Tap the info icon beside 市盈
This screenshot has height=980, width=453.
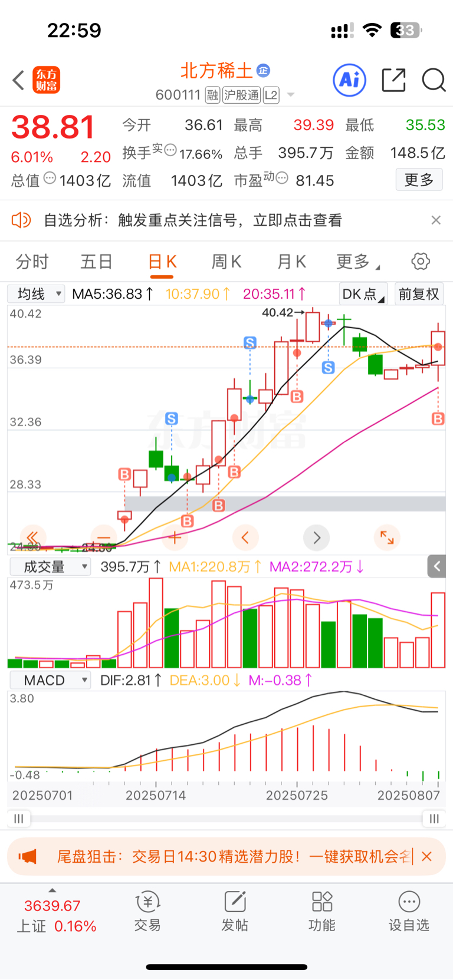coord(282,177)
